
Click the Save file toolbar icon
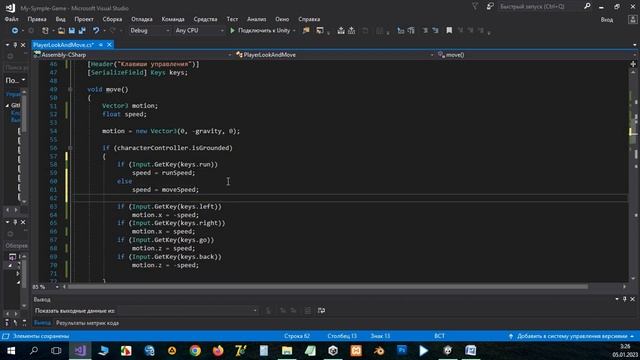tap(71, 31)
